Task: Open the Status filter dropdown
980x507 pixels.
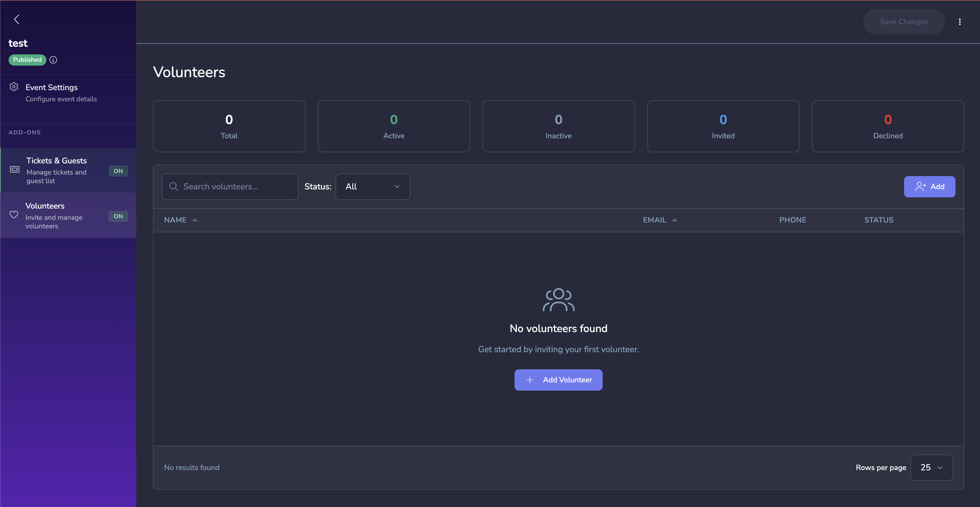Action: (372, 186)
